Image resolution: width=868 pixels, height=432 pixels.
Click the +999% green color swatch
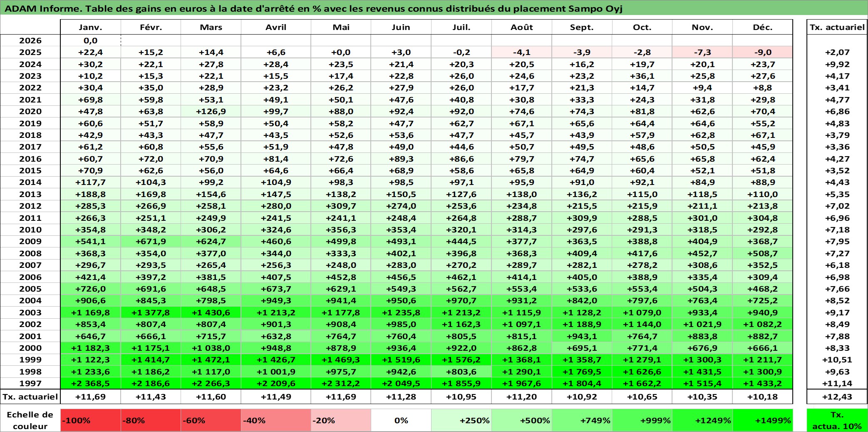click(x=642, y=420)
